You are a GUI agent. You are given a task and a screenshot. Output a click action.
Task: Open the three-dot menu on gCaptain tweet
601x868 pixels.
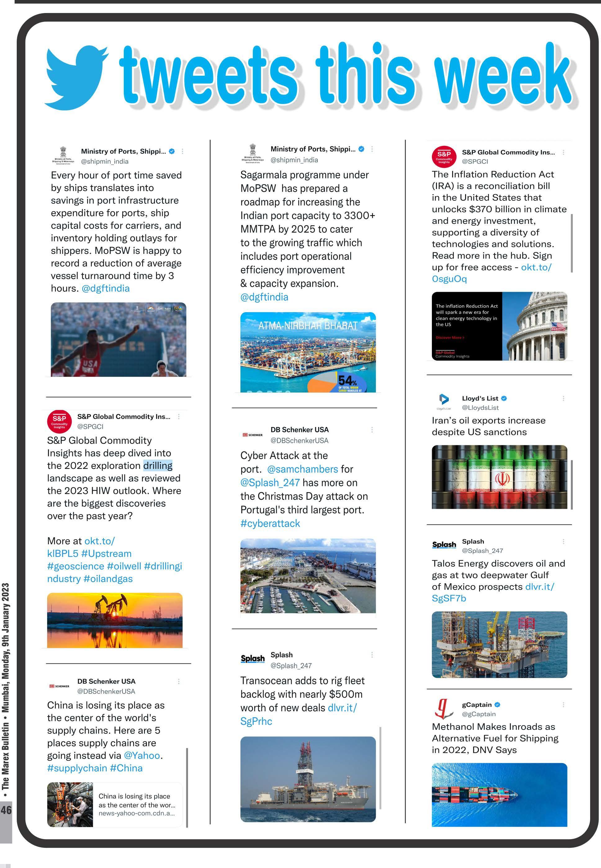[x=563, y=704]
